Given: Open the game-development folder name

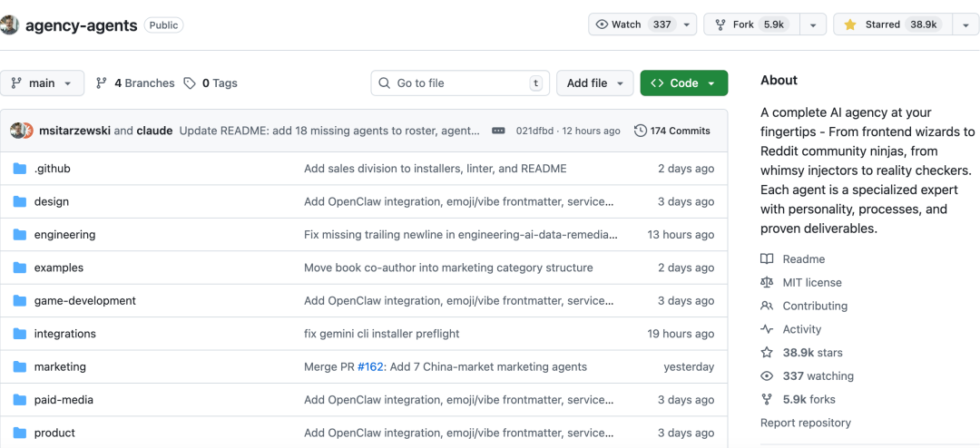Looking at the screenshot, I should point(85,300).
